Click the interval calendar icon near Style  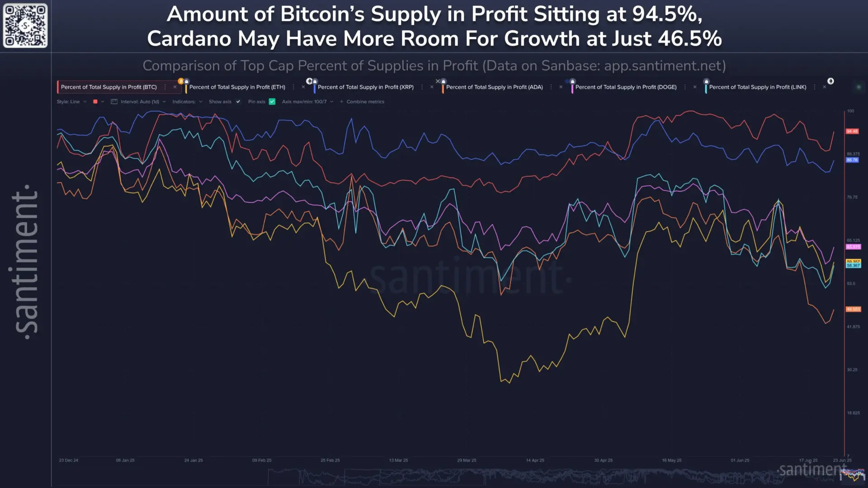tap(114, 102)
